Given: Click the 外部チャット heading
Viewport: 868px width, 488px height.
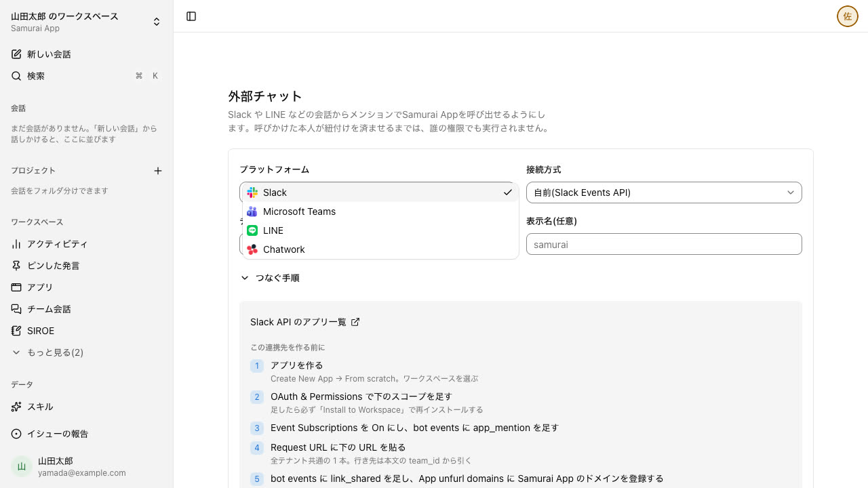Looking at the screenshot, I should [265, 96].
